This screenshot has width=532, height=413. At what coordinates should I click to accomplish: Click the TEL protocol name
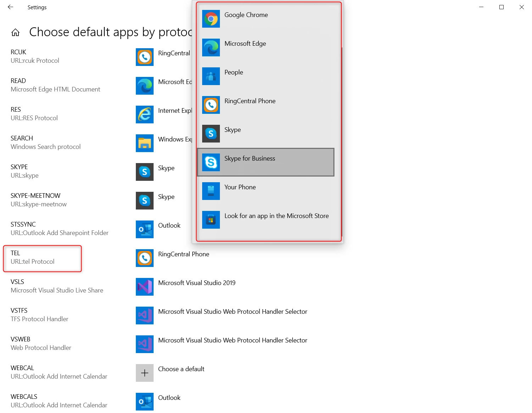[x=15, y=253]
